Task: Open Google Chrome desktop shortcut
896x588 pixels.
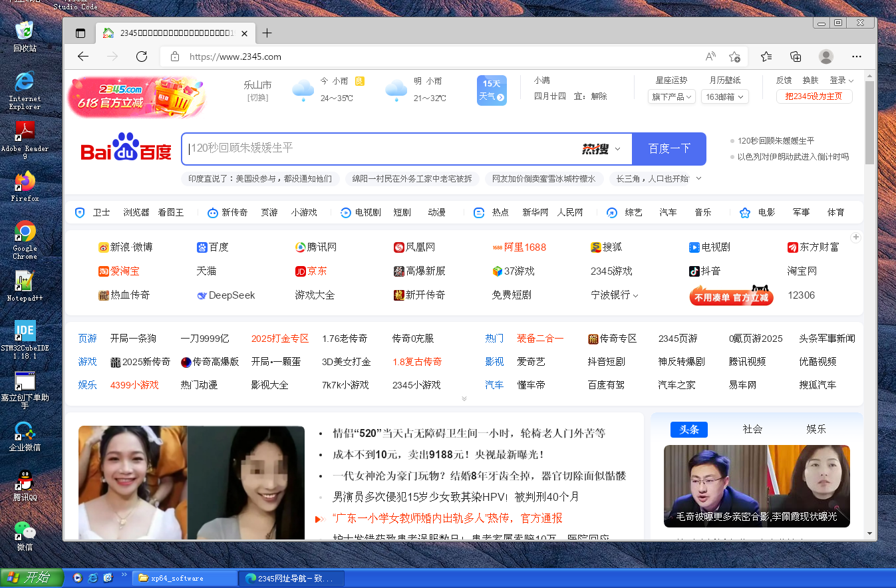Action: coord(25,239)
